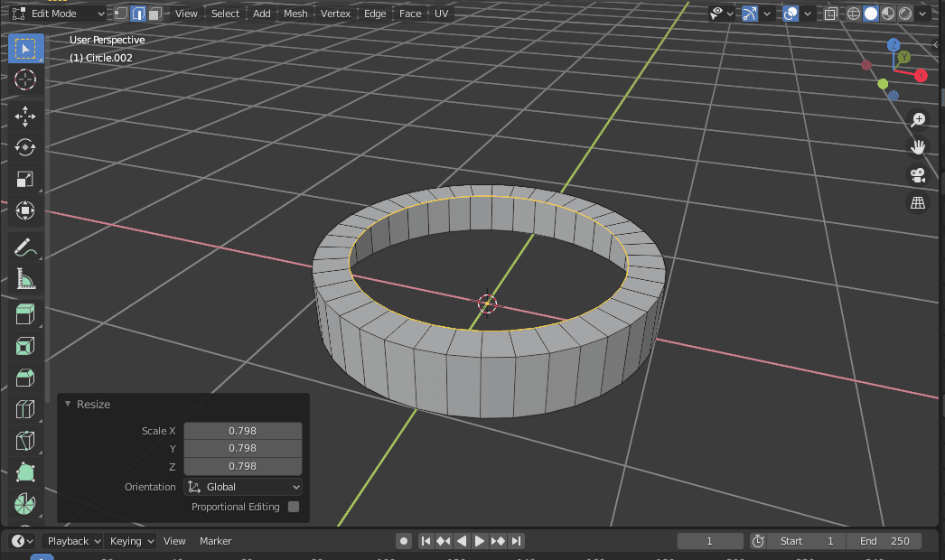Screen dimensions: 945x560
Task: Select the Scale tool
Action: click(24, 179)
